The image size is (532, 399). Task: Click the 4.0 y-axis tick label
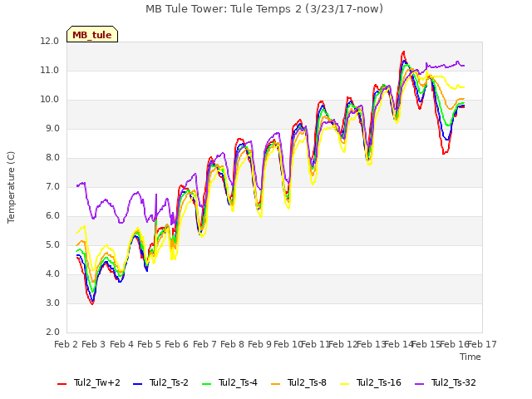point(52,273)
